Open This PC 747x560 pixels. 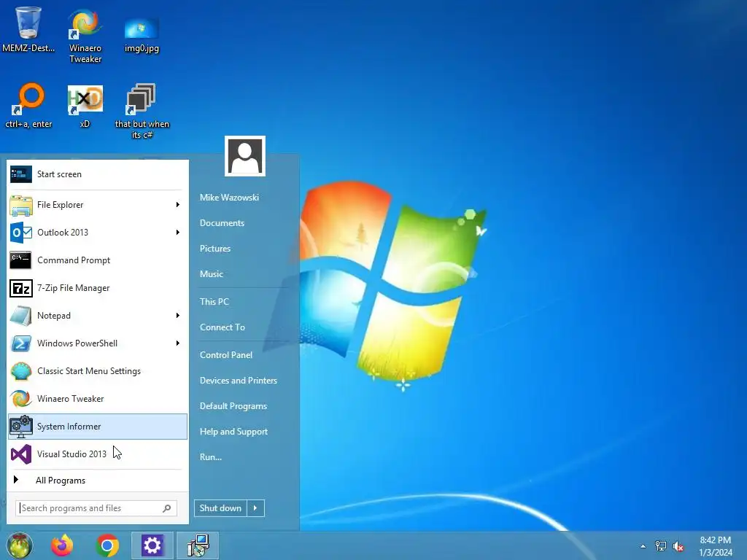tap(214, 301)
